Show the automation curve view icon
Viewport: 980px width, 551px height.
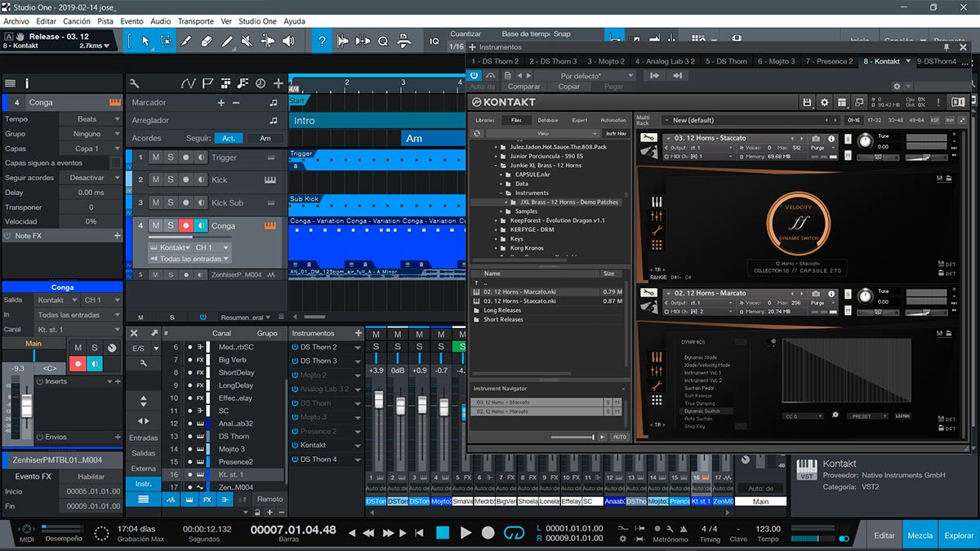click(x=189, y=83)
